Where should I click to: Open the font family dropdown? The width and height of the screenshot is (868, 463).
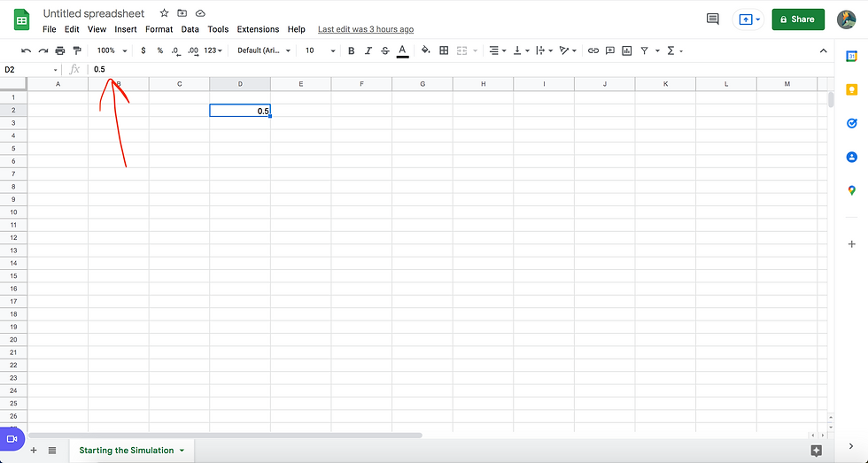(x=264, y=50)
